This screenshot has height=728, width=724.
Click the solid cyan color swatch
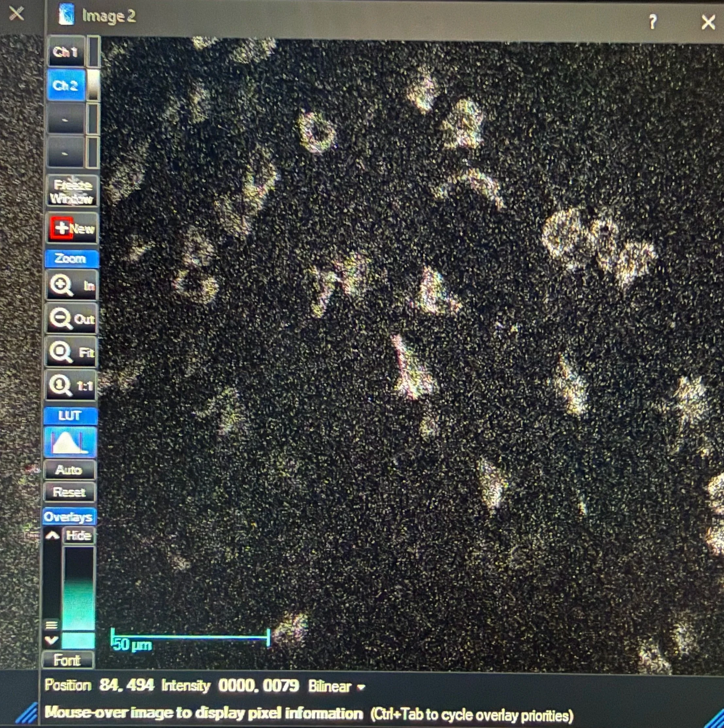point(78,640)
